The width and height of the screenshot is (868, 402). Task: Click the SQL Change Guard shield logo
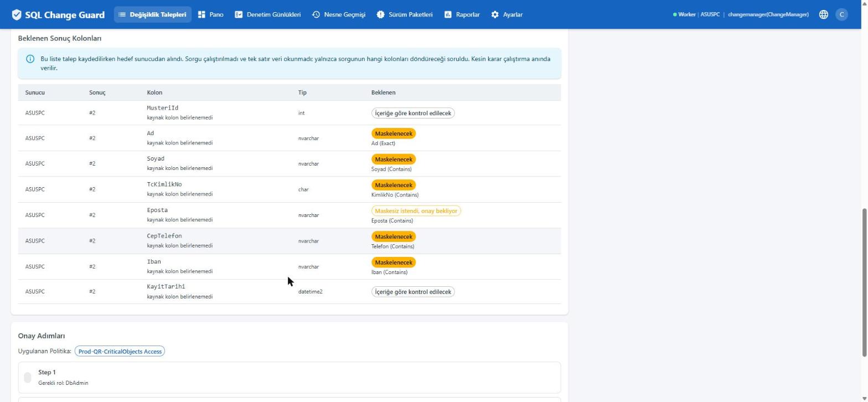[17, 14]
